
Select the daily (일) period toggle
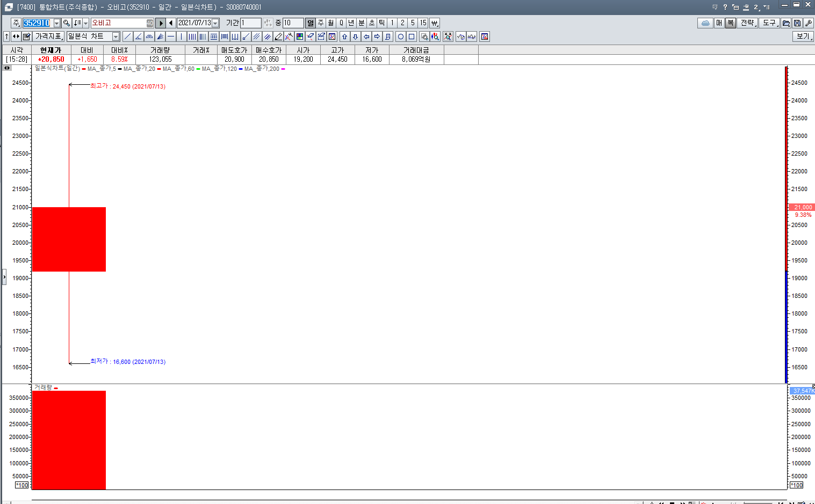pos(311,23)
